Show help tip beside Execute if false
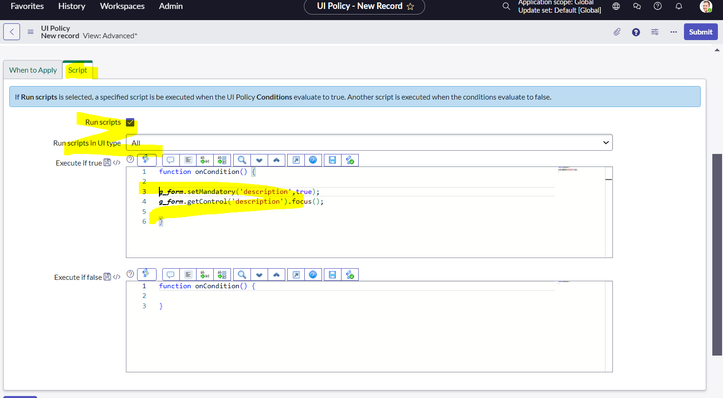 [x=130, y=273]
